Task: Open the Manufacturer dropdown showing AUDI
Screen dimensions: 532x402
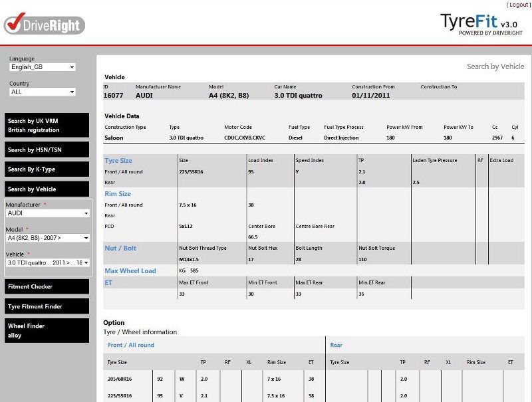Action: click(x=48, y=213)
